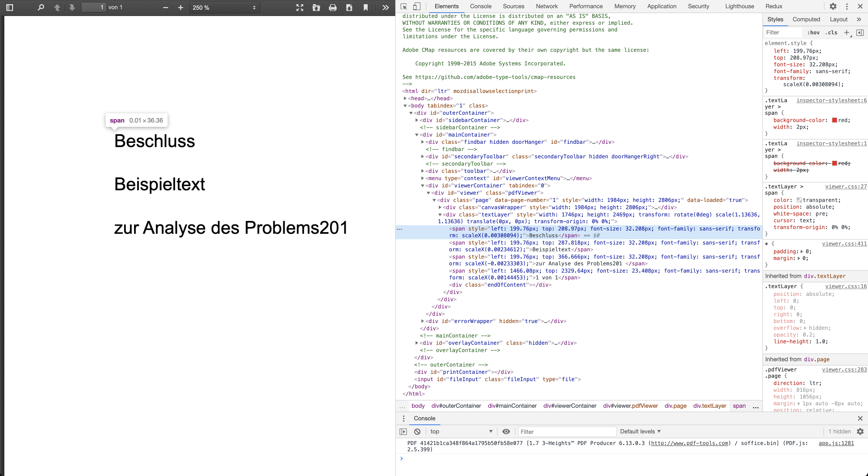Download the current PDF
Screen dimensions: 868x476
pyautogui.click(x=349, y=8)
